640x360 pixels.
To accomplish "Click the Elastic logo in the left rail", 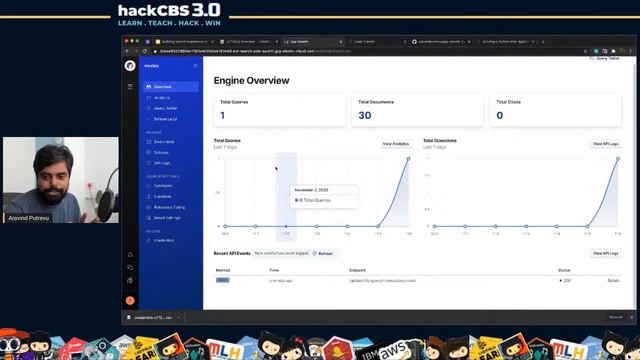I will coord(130,65).
